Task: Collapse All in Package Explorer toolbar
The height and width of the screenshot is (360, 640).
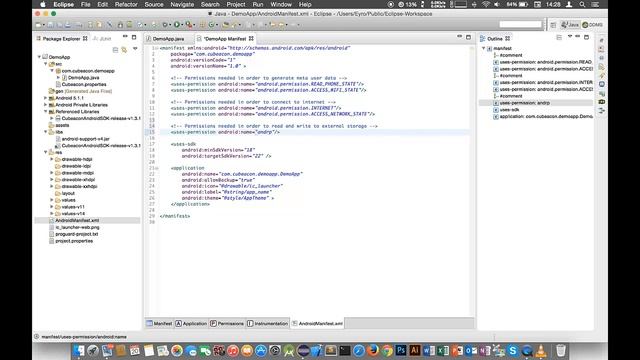Action: click(115, 49)
